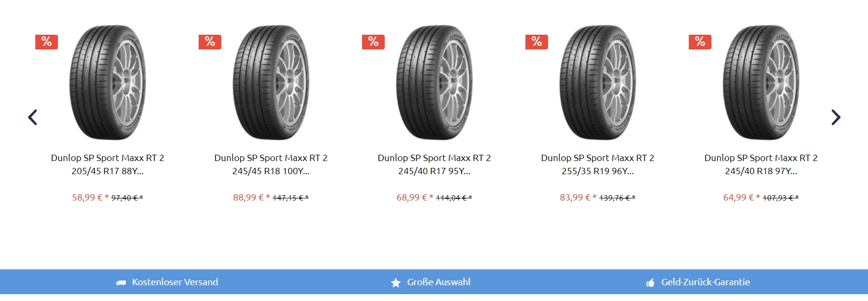Click the percent badge on 245/45 R18 tire
868x301 pixels.
click(x=210, y=42)
